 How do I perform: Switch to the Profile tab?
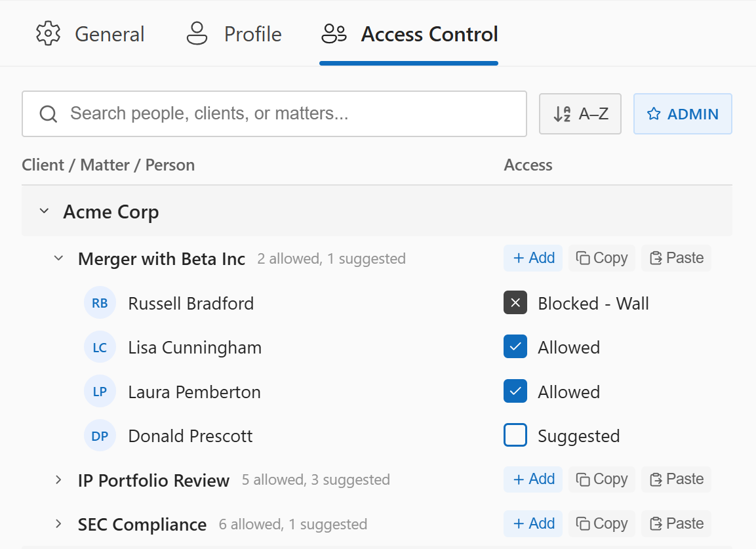tap(252, 33)
